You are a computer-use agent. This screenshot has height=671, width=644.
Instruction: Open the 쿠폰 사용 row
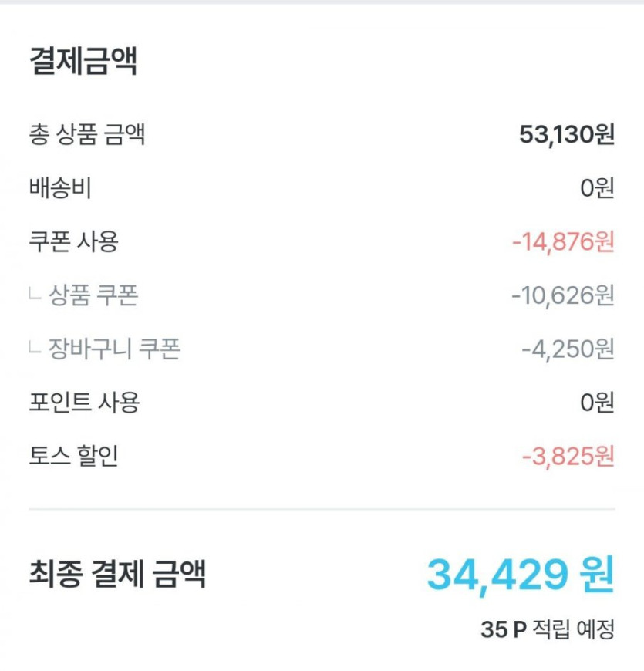click(x=73, y=242)
